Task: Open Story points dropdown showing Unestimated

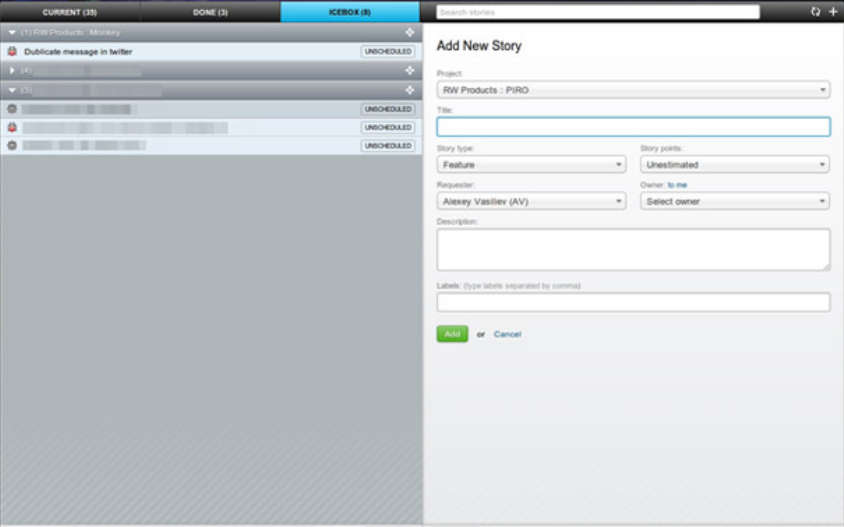Action: [x=735, y=165]
